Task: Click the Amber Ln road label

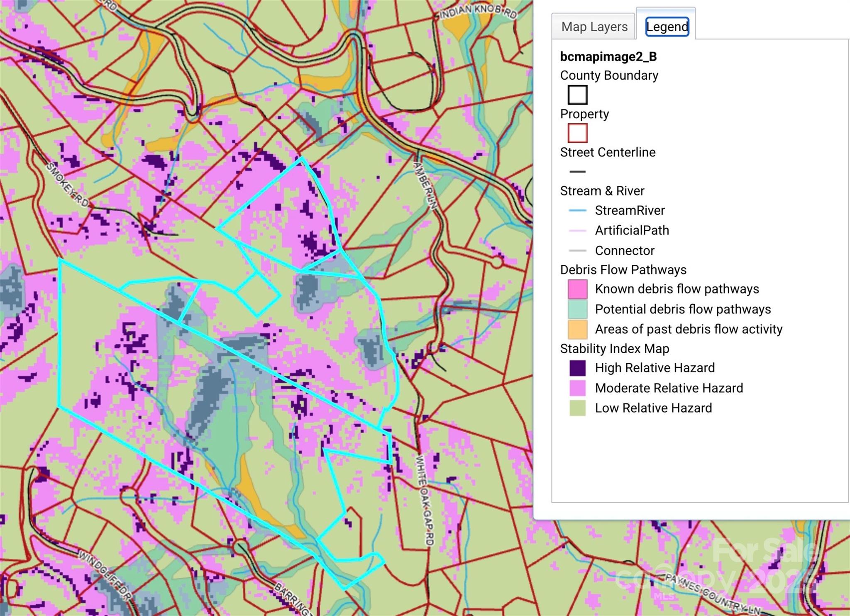Action: point(426,186)
